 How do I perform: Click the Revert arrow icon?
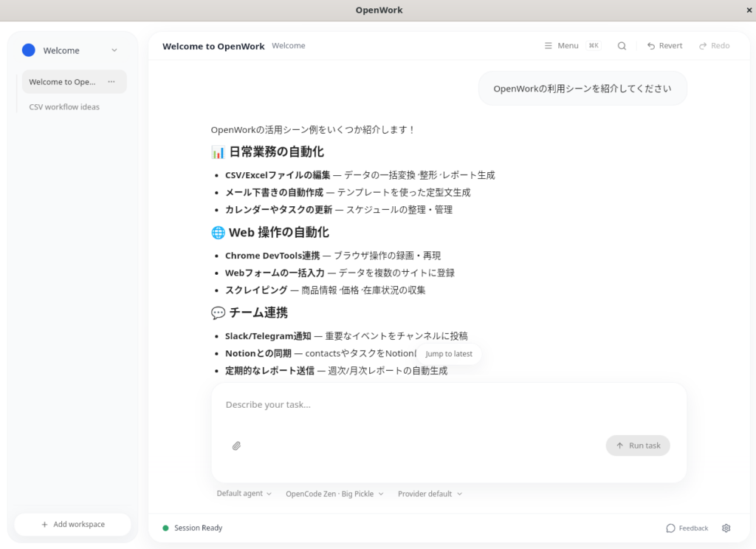651,46
